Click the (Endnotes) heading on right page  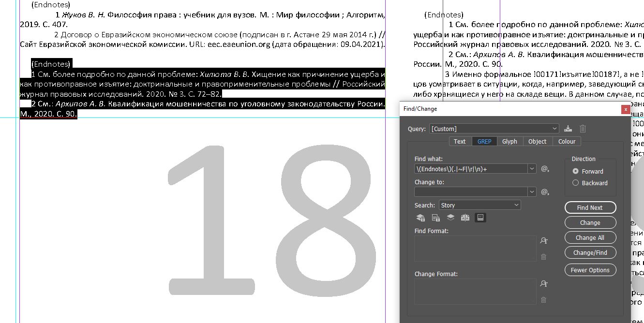444,15
